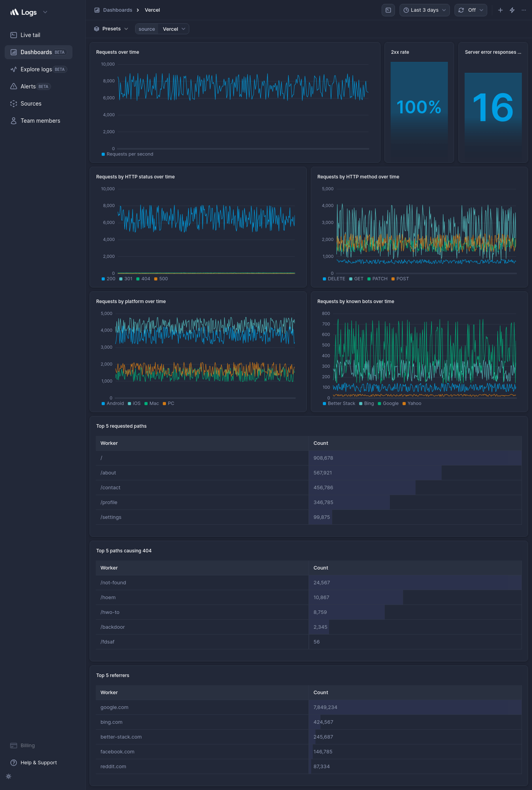Toggle the GET method legend item
Viewport: 532px width, 790px height.
(x=356, y=279)
